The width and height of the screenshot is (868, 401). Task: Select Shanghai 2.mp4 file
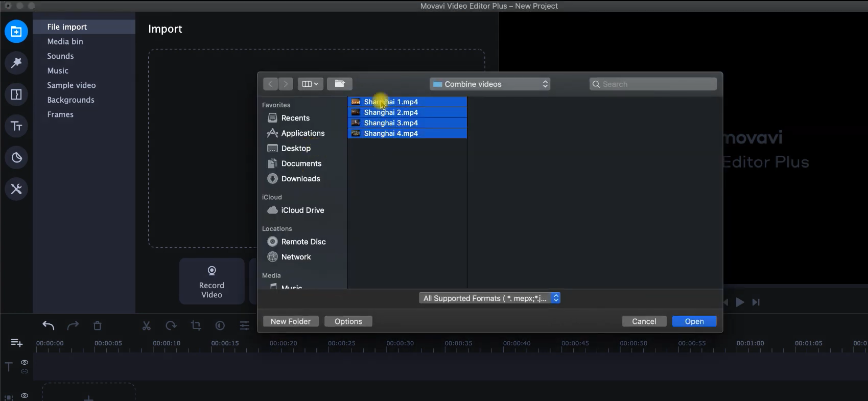tap(407, 112)
